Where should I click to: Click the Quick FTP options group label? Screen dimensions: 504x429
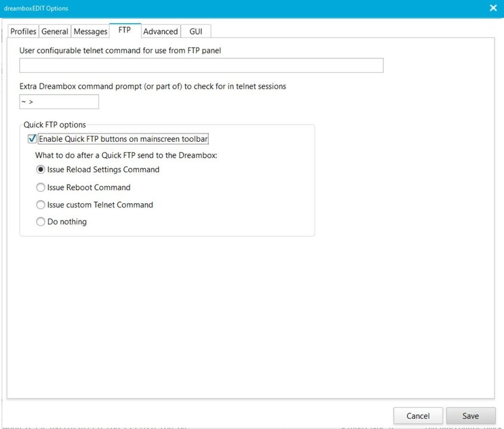click(55, 125)
